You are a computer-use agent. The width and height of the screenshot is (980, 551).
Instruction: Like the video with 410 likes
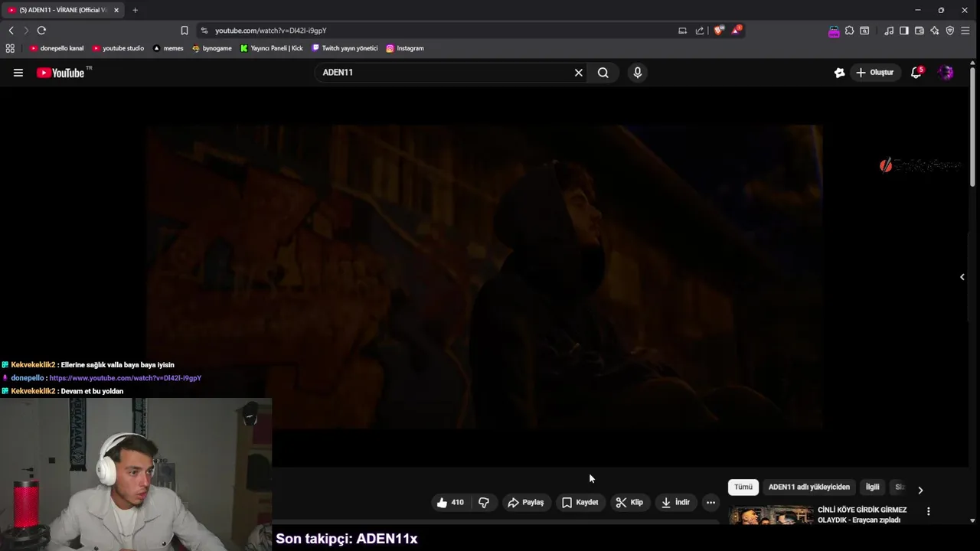(x=450, y=503)
